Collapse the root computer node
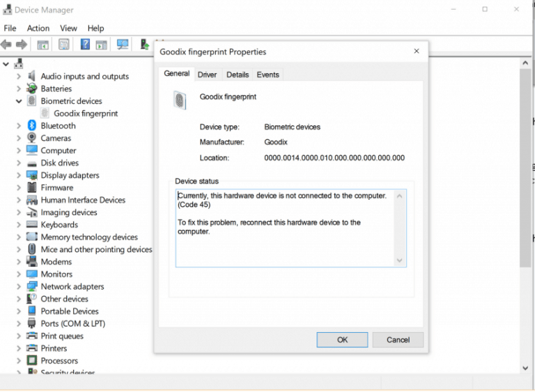Viewport: 535px width, 392px height. pos(6,64)
